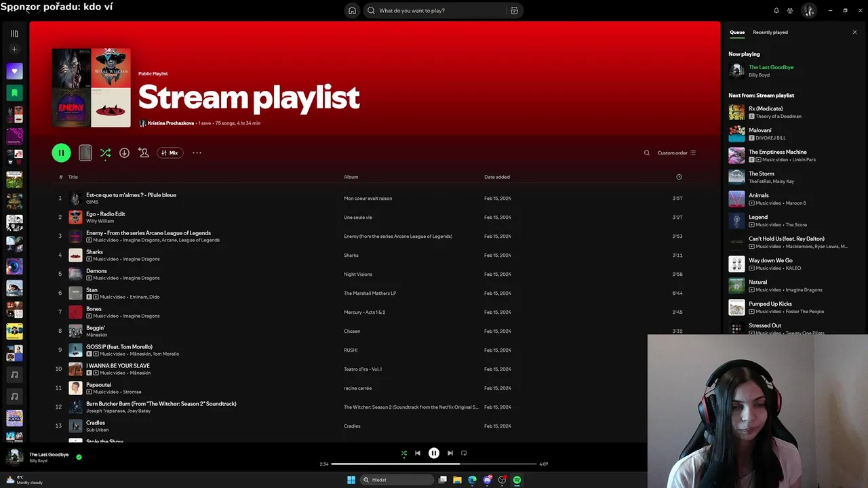868x488 pixels.
Task: Go to Home via house icon
Action: (352, 10)
